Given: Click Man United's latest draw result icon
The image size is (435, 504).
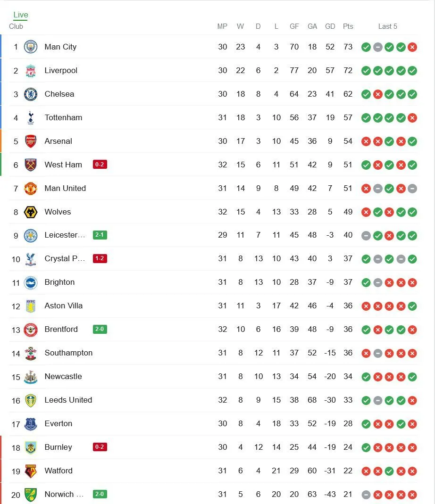Looking at the screenshot, I should click(412, 188).
